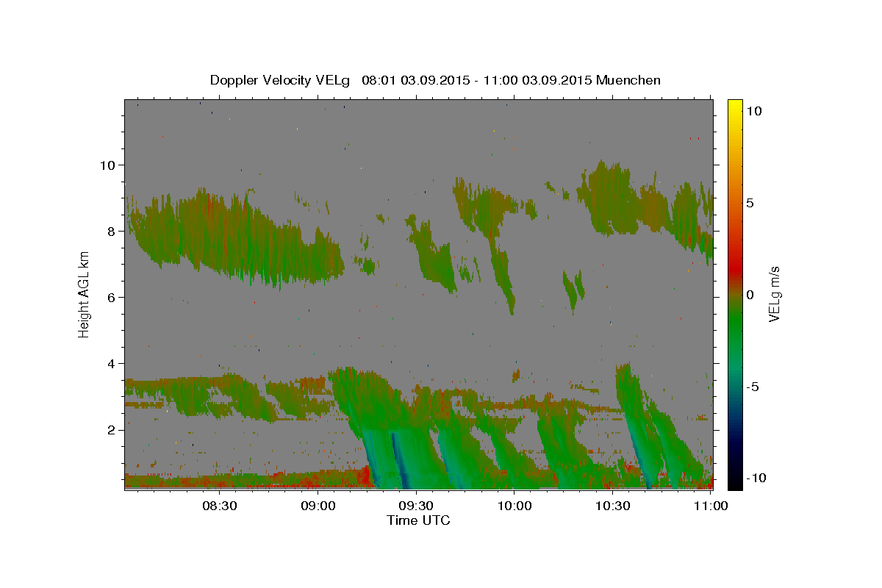
Task: Click the 10:00 time tick label
Action: (514, 506)
